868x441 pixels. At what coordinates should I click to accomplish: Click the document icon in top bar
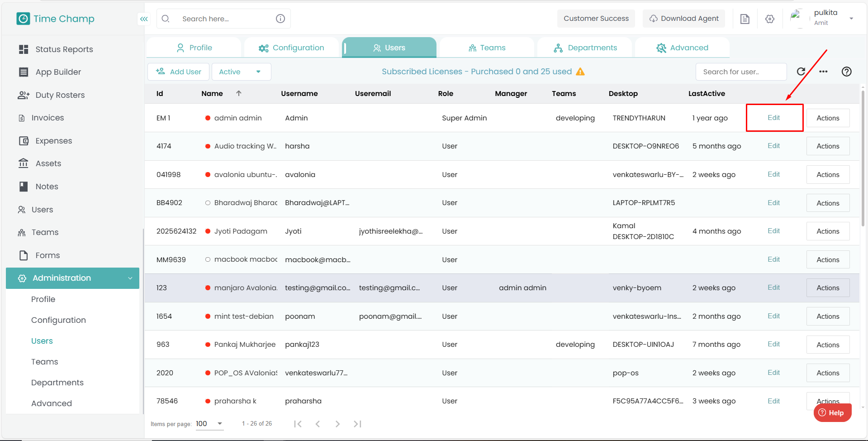coord(745,19)
